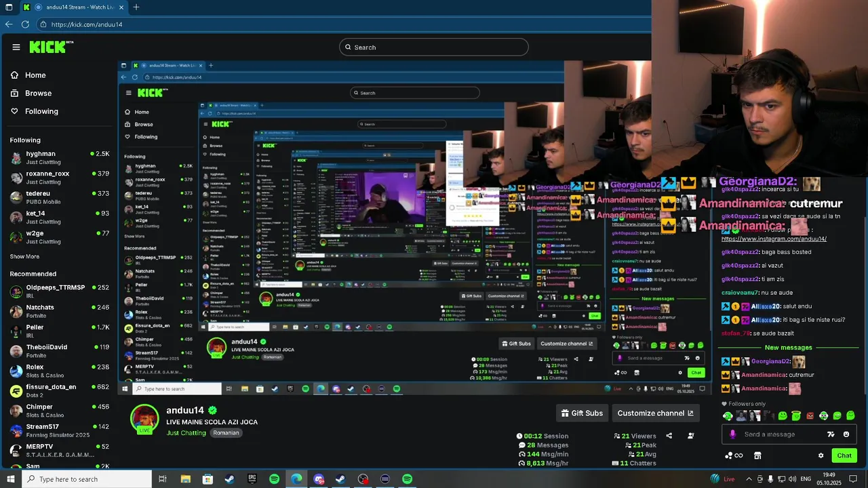The width and height of the screenshot is (868, 488).
Task: Open a new browser tab with plus
Action: [x=136, y=7]
